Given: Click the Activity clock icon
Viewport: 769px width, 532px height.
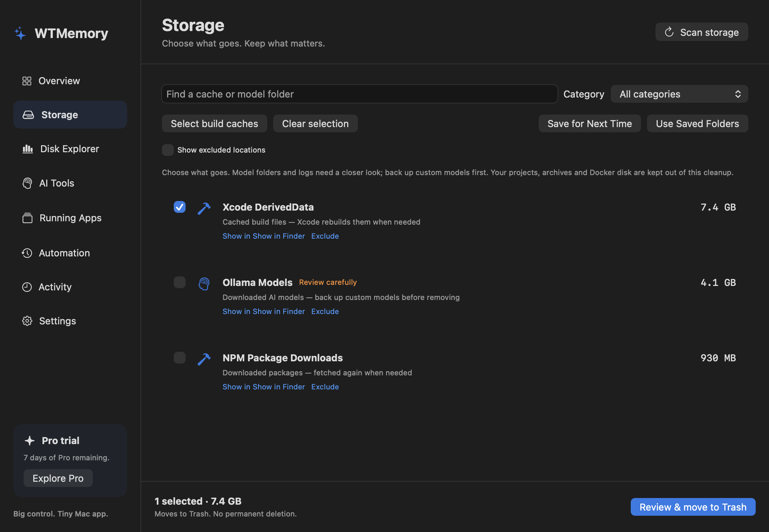Looking at the screenshot, I should pyautogui.click(x=27, y=287).
